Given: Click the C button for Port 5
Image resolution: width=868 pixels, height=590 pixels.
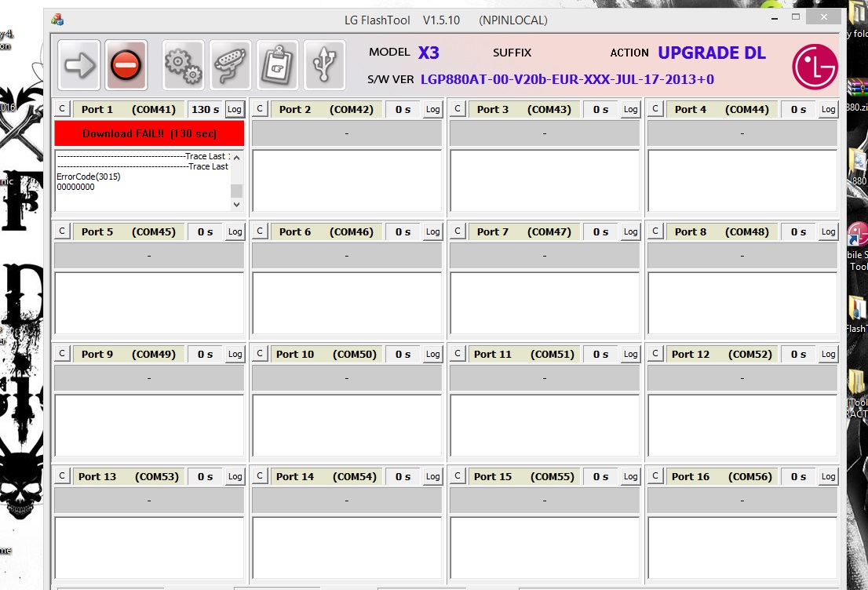Looking at the screenshot, I should [62, 231].
